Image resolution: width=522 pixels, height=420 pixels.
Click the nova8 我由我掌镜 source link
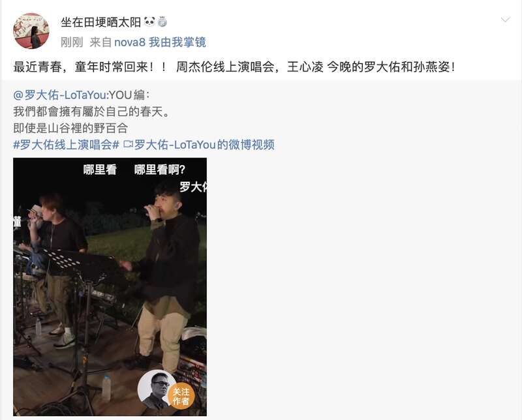(x=160, y=42)
